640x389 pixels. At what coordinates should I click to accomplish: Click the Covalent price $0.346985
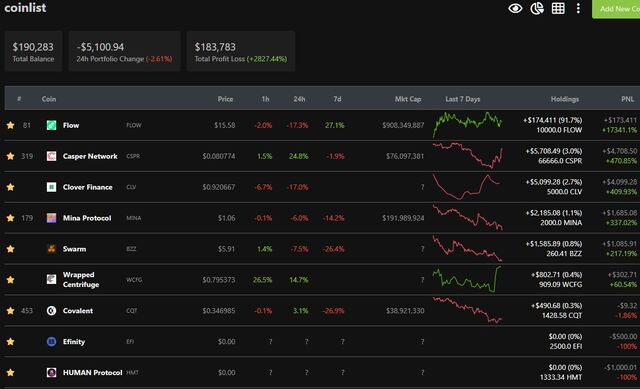tap(219, 311)
